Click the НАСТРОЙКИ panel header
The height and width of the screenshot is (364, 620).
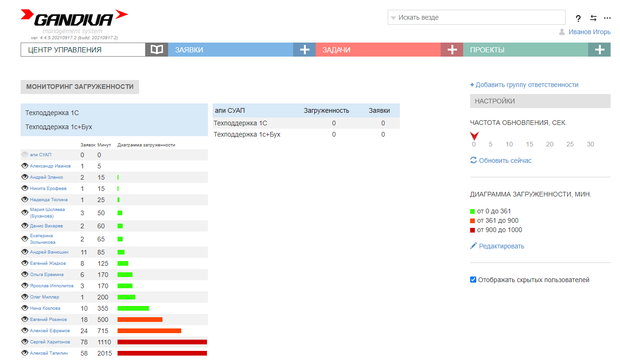coord(540,101)
